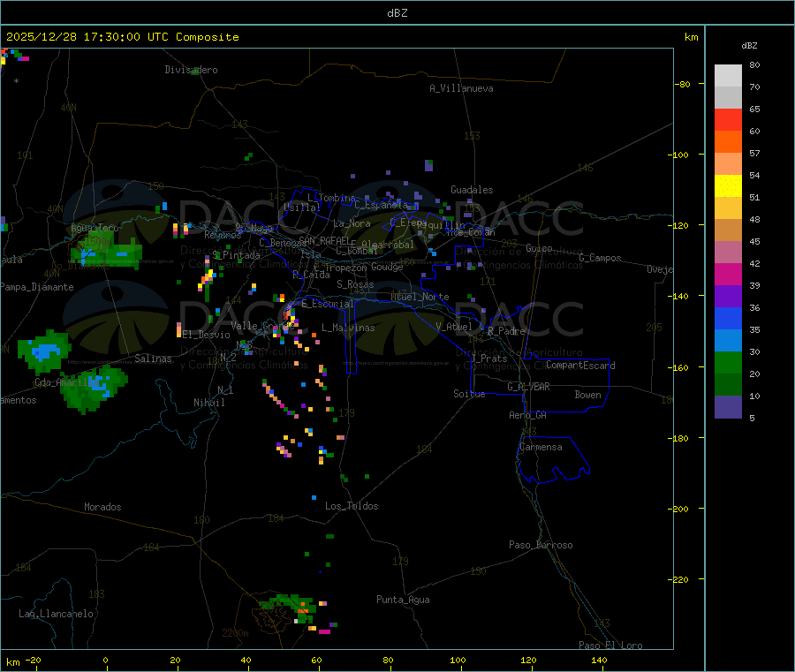Pick the yellow 51-54 dBZ legend swatch
The height and width of the screenshot is (672, 795).
point(728,186)
